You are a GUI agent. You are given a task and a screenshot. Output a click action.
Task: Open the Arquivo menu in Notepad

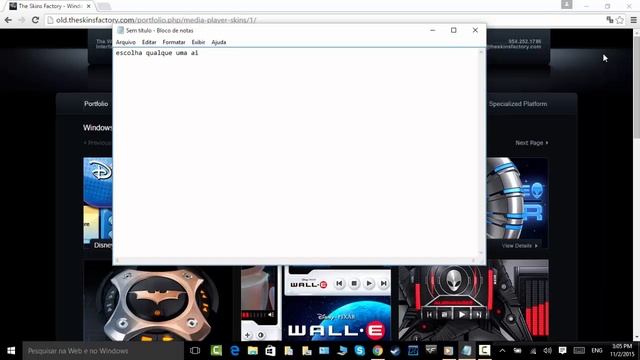(x=126, y=42)
